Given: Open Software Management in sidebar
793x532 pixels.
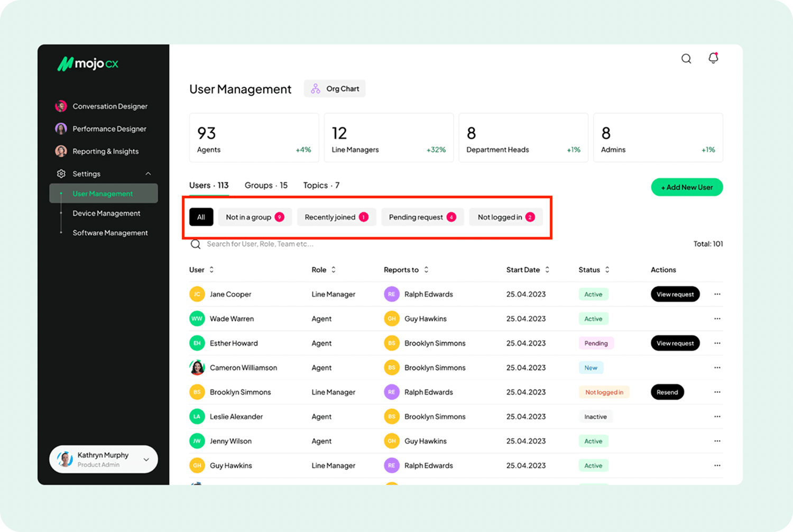Looking at the screenshot, I should pos(110,233).
